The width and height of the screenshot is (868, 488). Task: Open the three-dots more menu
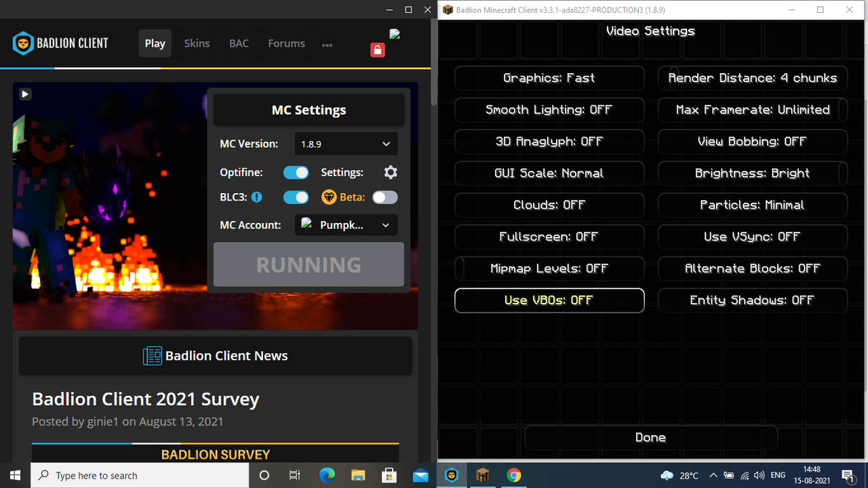click(x=327, y=45)
